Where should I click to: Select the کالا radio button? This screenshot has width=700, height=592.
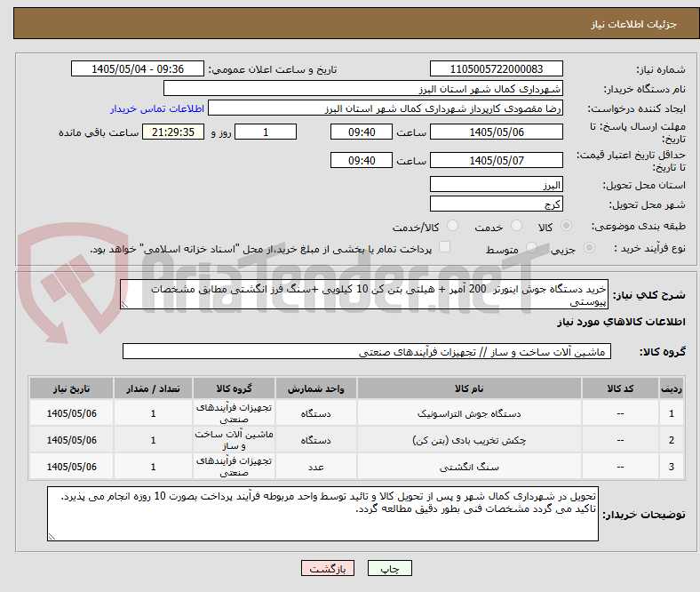566,226
